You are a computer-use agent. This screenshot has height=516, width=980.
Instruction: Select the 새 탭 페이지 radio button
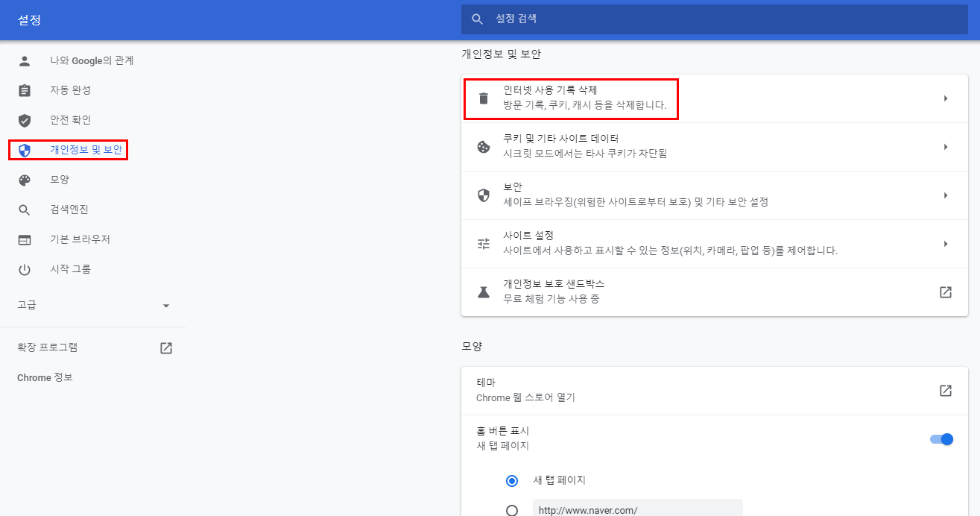tap(512, 481)
